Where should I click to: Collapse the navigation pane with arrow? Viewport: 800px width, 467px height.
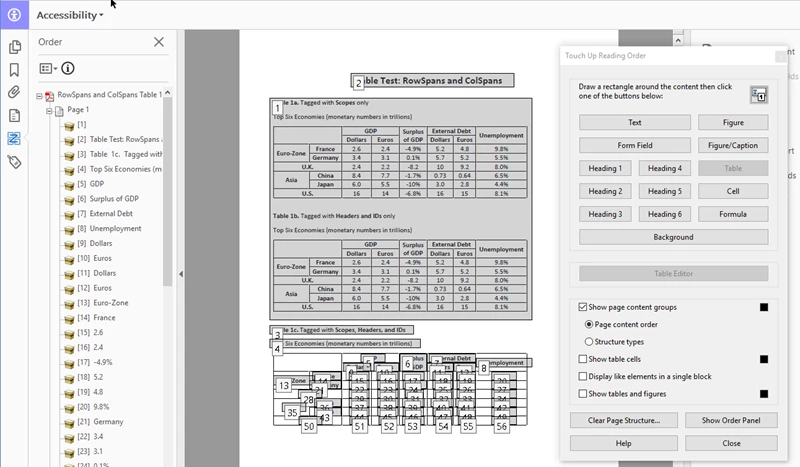pyautogui.click(x=181, y=274)
